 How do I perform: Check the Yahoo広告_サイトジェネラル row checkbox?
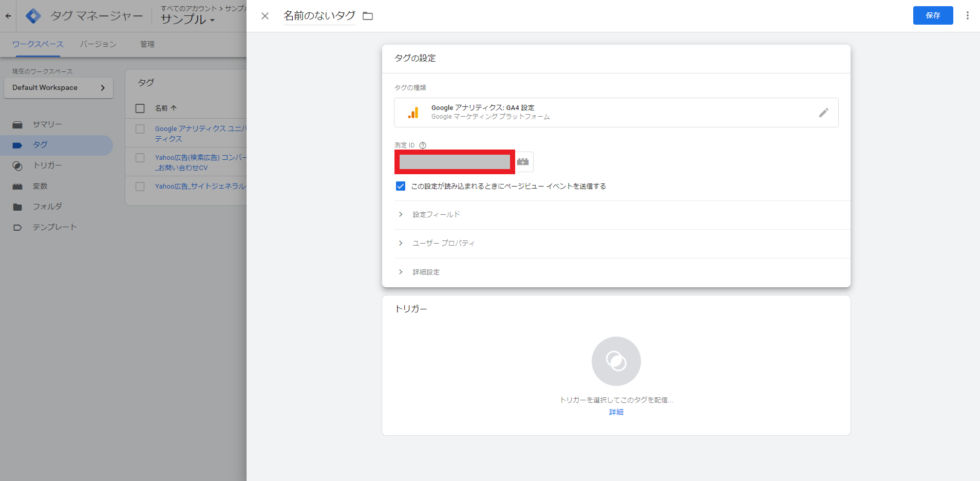pos(140,187)
